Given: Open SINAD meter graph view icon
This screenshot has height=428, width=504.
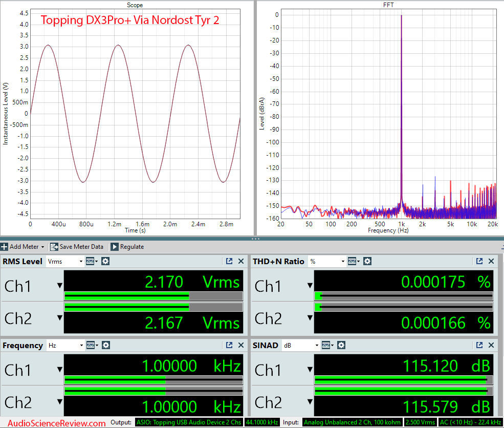Looking at the screenshot, I should (327, 346).
